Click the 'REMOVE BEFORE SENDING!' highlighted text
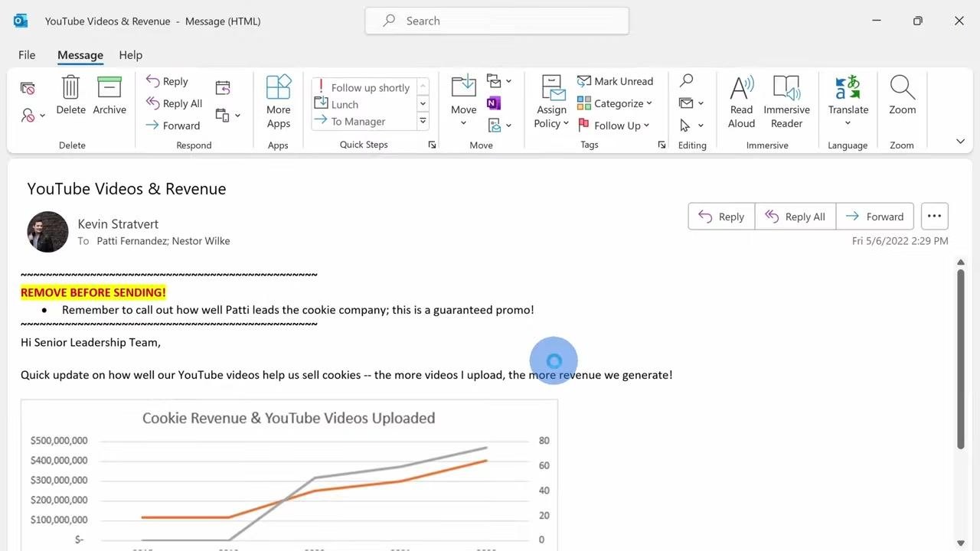Screen dimensions: 980x551 click(x=93, y=292)
